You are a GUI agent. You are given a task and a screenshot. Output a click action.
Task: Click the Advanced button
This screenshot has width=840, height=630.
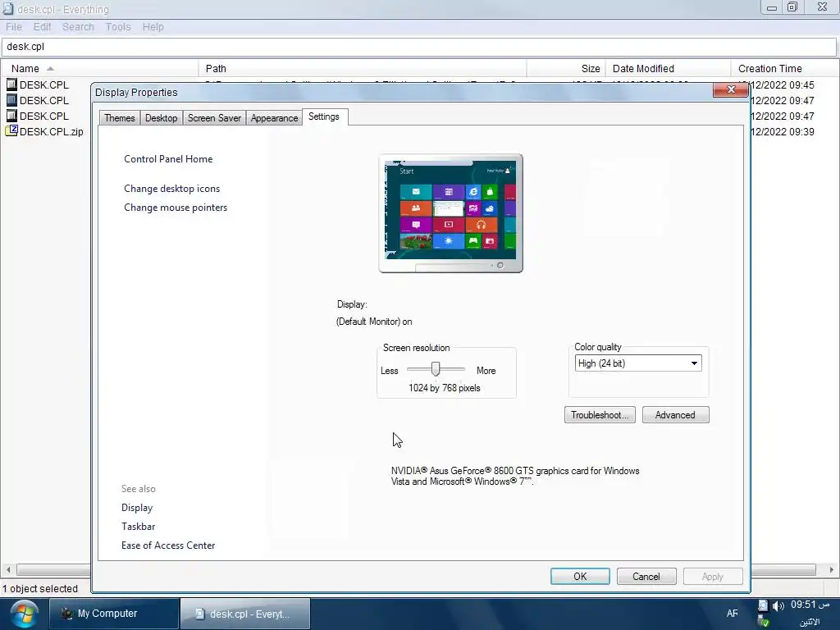click(676, 414)
